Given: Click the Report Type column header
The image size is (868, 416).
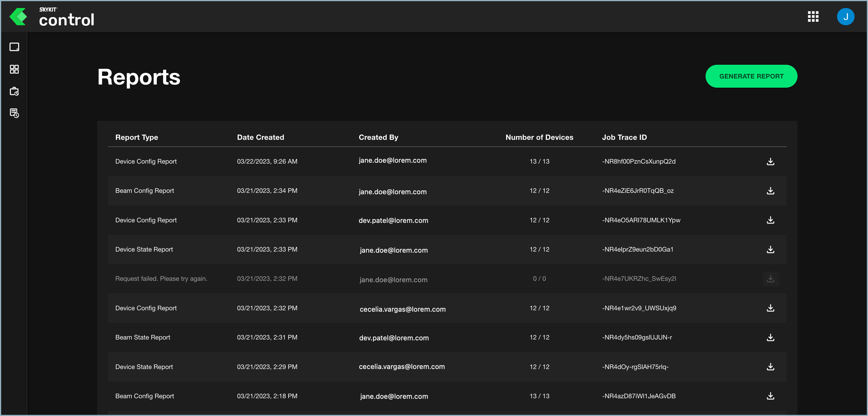Looking at the screenshot, I should (x=136, y=137).
